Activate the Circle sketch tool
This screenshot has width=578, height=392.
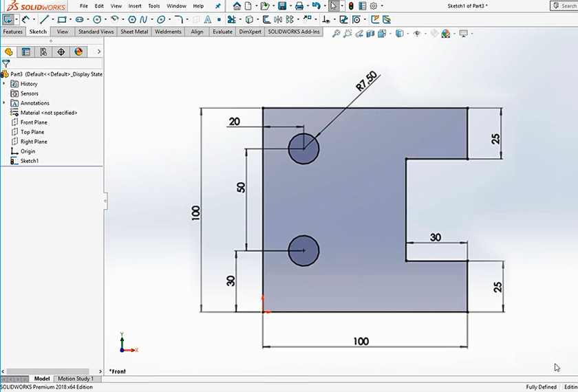(97, 19)
